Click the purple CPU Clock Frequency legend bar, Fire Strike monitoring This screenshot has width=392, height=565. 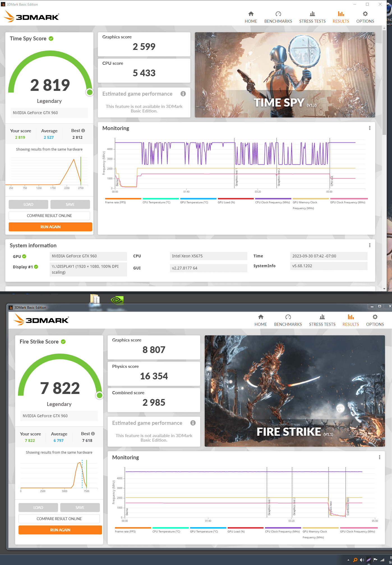coord(283,528)
